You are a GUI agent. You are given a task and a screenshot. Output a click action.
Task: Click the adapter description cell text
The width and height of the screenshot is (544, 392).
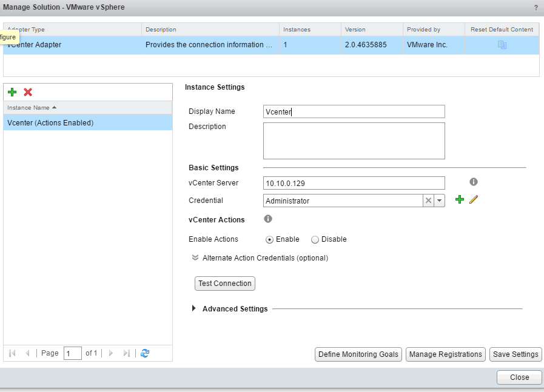click(209, 45)
